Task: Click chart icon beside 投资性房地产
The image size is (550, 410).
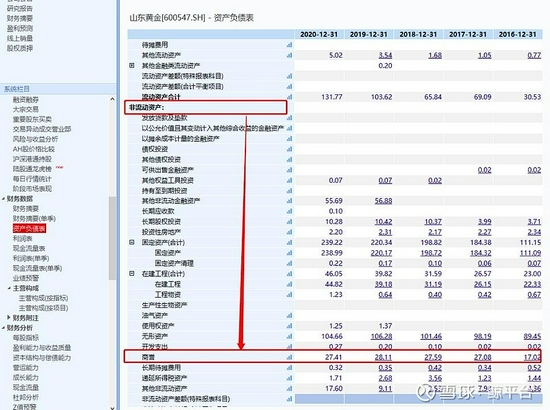Action: [289, 232]
